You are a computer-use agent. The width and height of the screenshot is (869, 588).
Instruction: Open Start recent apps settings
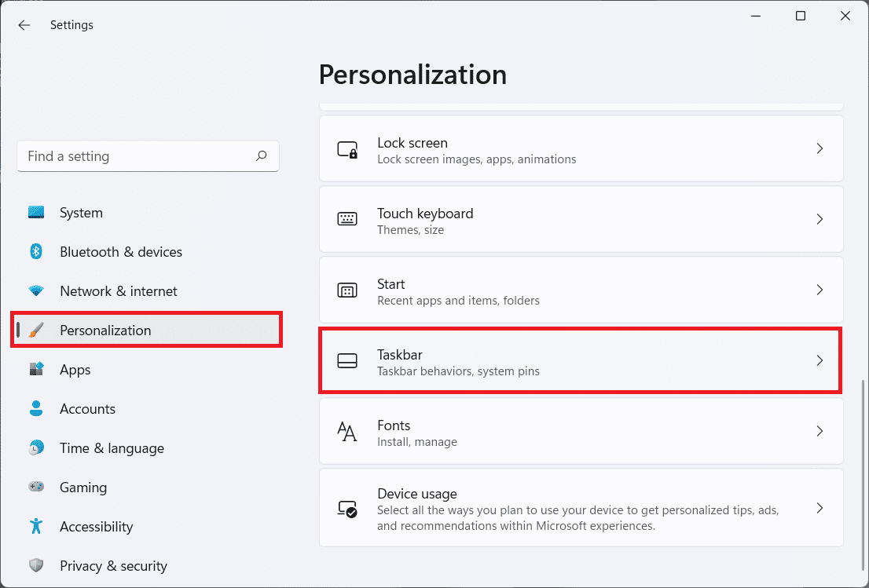tap(581, 290)
